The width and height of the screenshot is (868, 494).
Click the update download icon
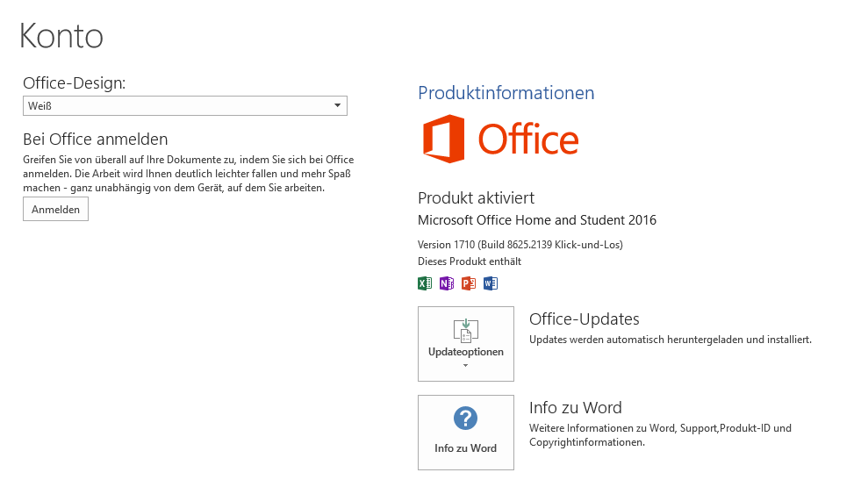(465, 331)
